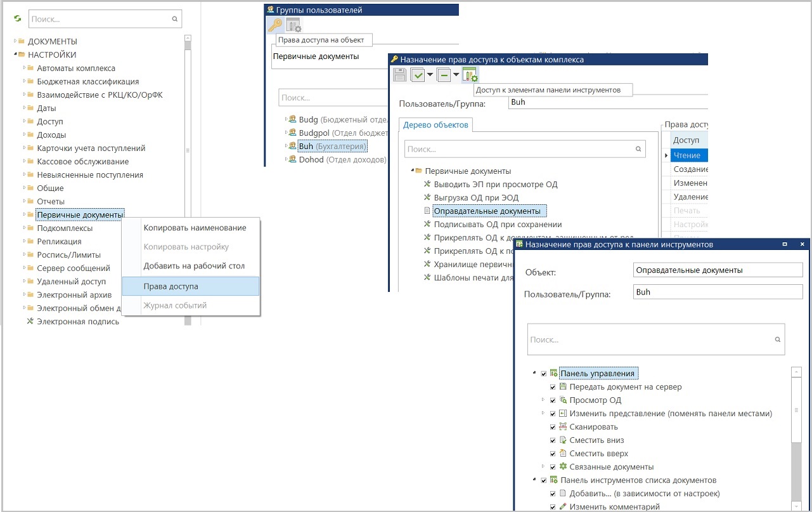Collapse the НАСТРОЙКИ tree node
812x512 pixels.
point(15,55)
